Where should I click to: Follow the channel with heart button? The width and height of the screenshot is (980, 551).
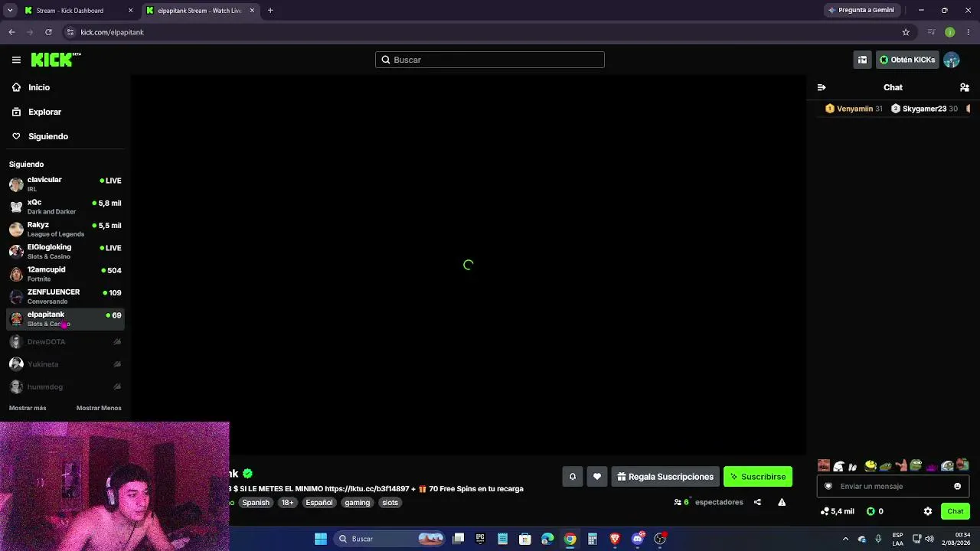click(x=597, y=477)
